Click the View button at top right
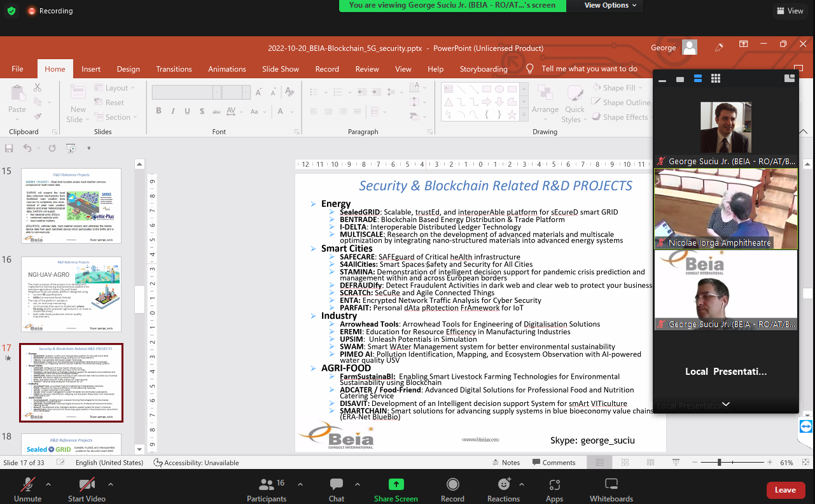815x504 pixels. 790,11
